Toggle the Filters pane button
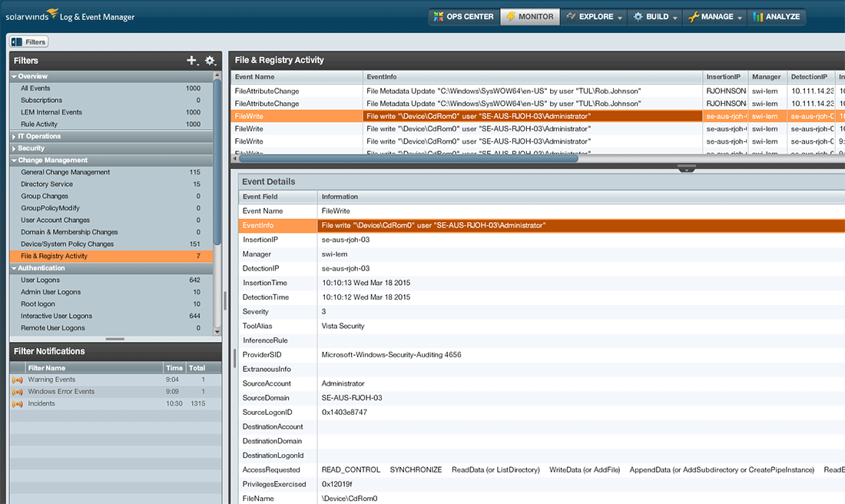 click(28, 41)
